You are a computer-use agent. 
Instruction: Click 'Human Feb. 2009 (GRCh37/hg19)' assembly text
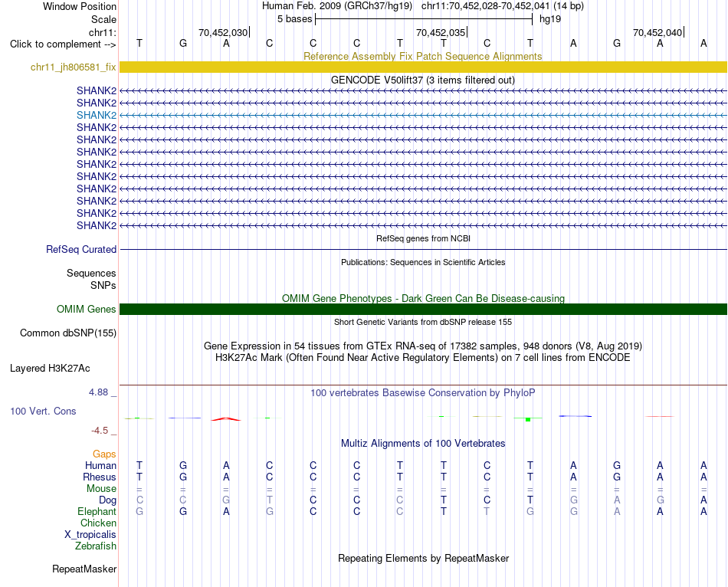click(x=337, y=6)
